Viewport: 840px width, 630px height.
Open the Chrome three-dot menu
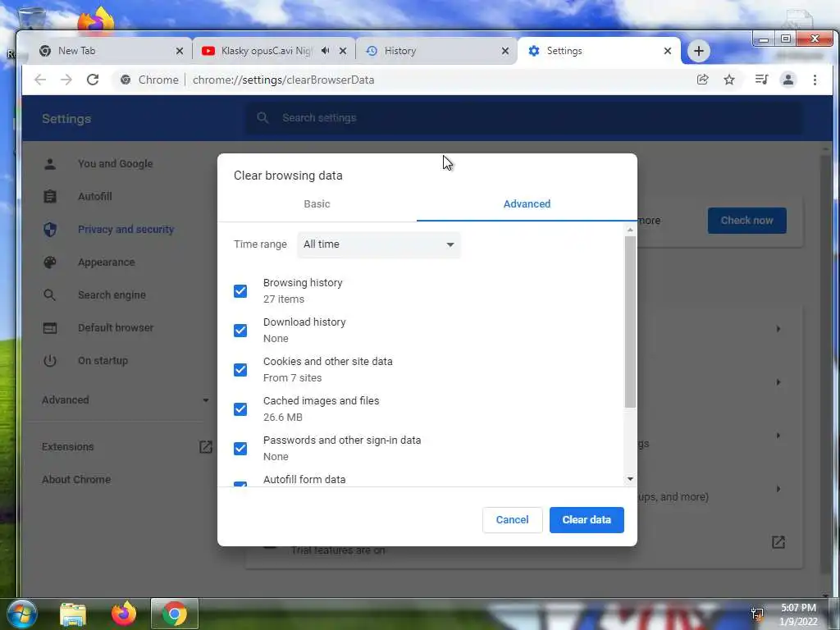tap(815, 80)
